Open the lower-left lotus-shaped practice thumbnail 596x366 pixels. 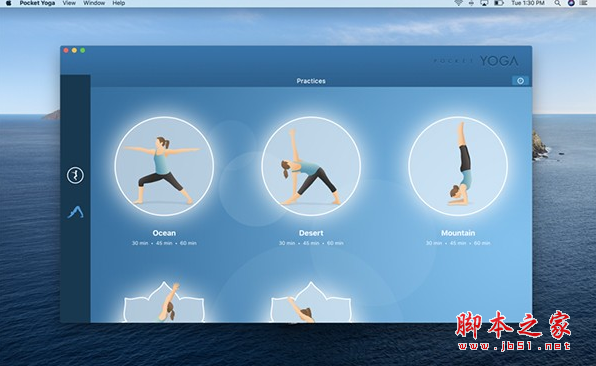164,302
